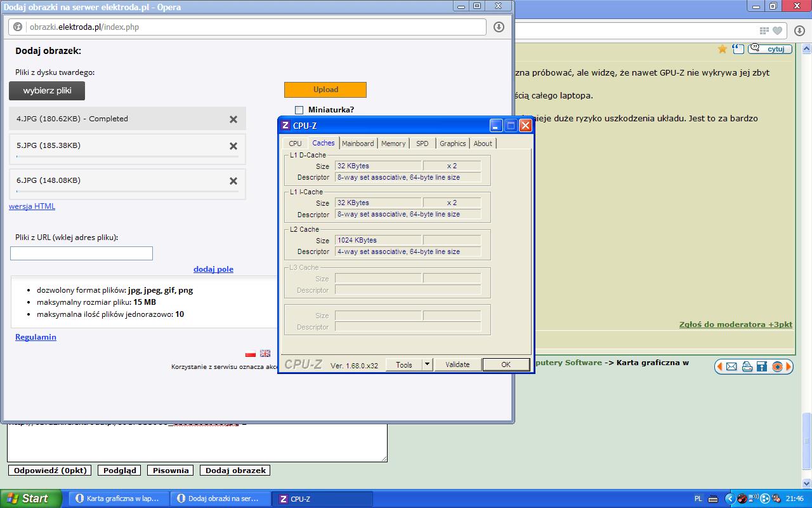Viewport: 812px width, 508px height.
Task: Remove 6.JPG from the upload list
Action: pos(233,181)
